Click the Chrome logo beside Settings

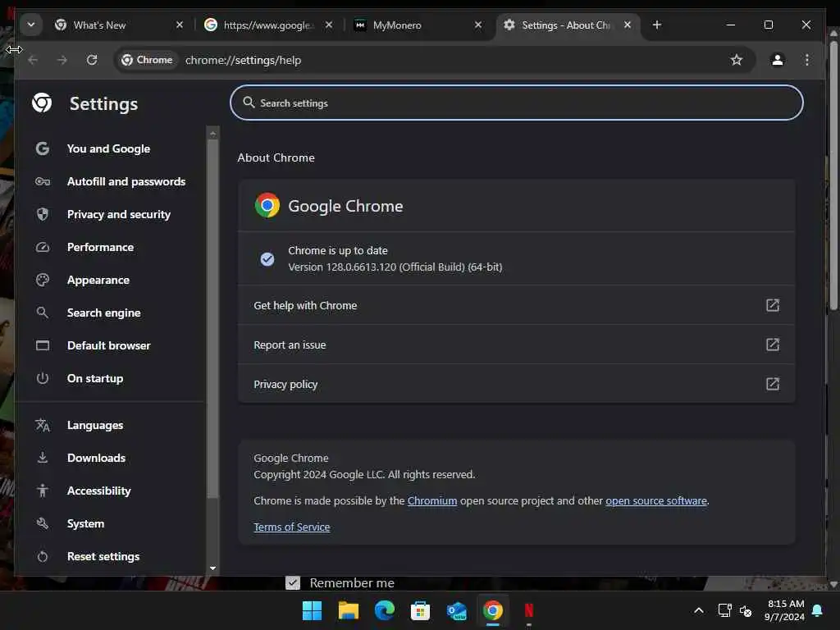(x=42, y=103)
